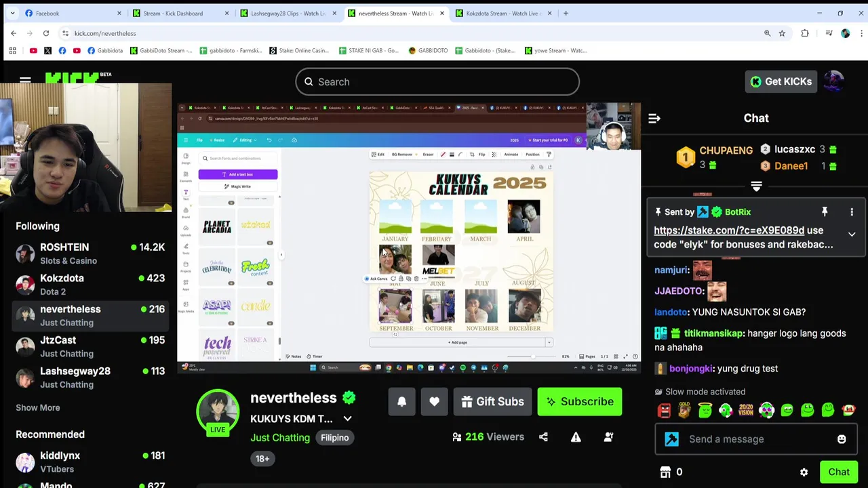Click the 18+ tag

tap(262, 459)
